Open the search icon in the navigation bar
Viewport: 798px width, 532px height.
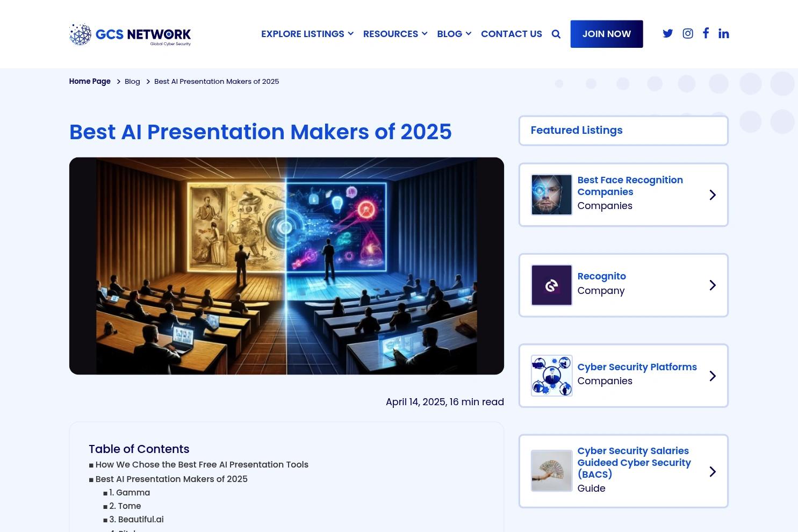(x=556, y=33)
